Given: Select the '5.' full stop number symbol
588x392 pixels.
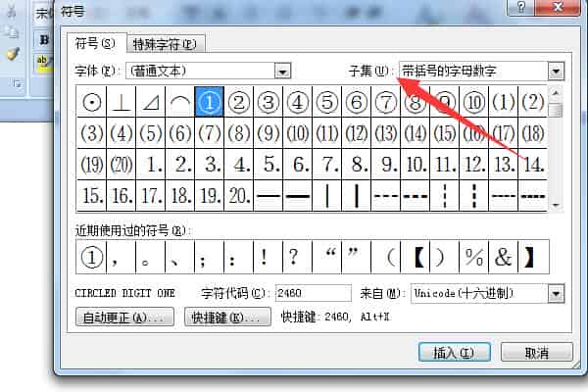Looking at the screenshot, I should (x=269, y=165).
